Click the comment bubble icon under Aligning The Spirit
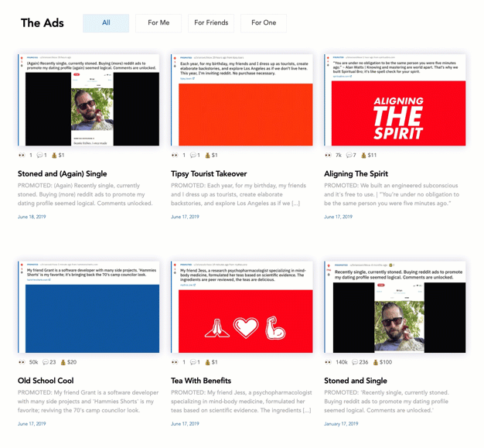Screen dimensions: 484x448 (x=349, y=155)
